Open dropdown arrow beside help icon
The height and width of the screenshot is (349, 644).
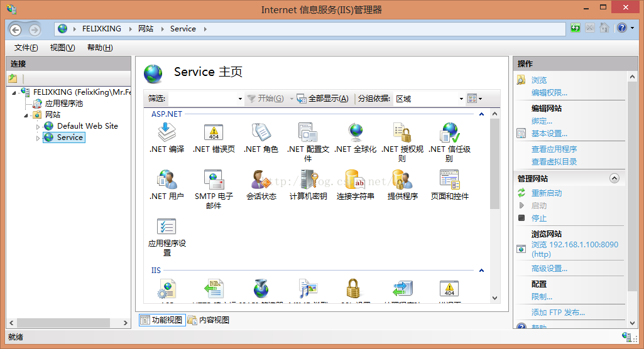click(633, 28)
